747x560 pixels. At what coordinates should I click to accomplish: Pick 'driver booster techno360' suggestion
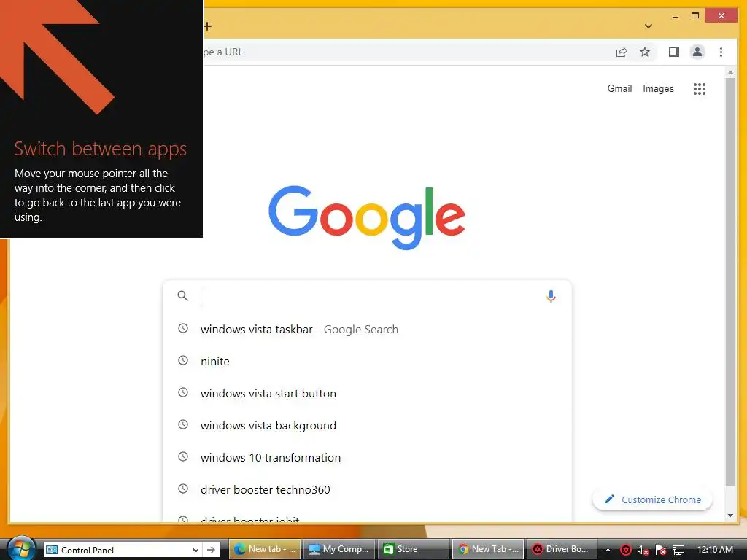point(367,489)
